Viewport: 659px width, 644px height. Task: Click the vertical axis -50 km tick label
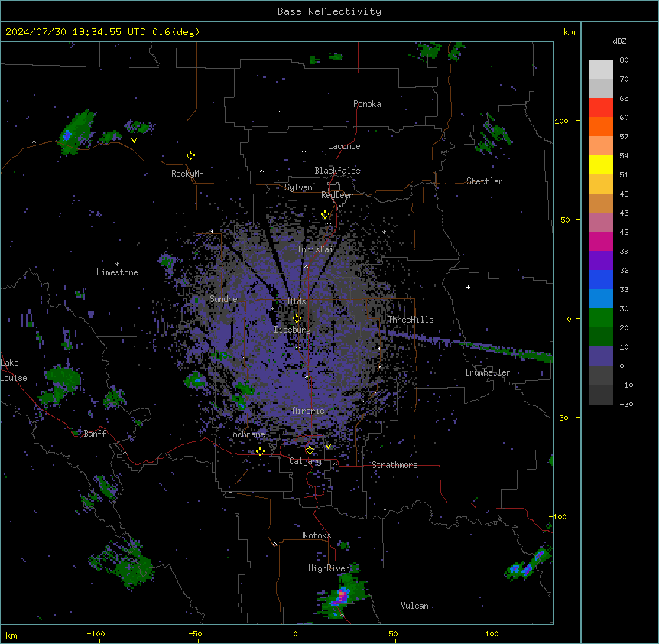pyautogui.click(x=561, y=418)
